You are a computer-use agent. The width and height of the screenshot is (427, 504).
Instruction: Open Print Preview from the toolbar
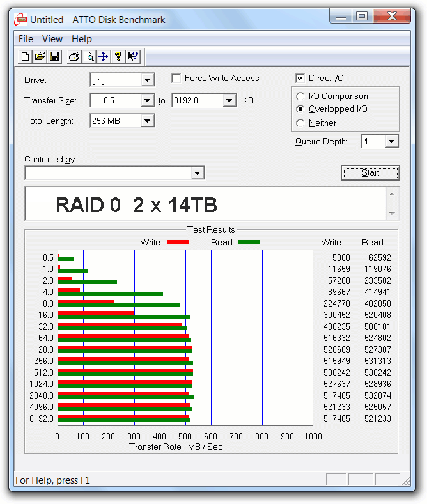click(89, 57)
